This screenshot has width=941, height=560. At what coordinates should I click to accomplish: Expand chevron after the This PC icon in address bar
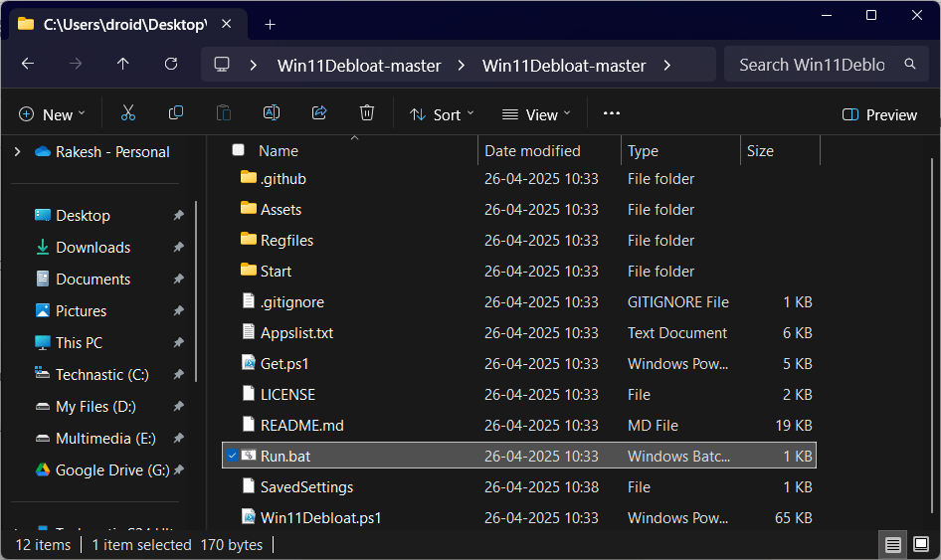254,65
